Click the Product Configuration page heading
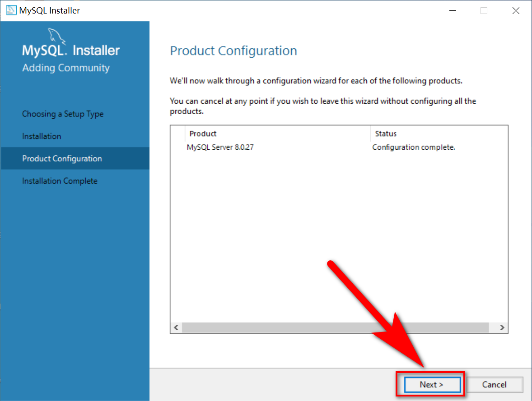 [x=233, y=51]
